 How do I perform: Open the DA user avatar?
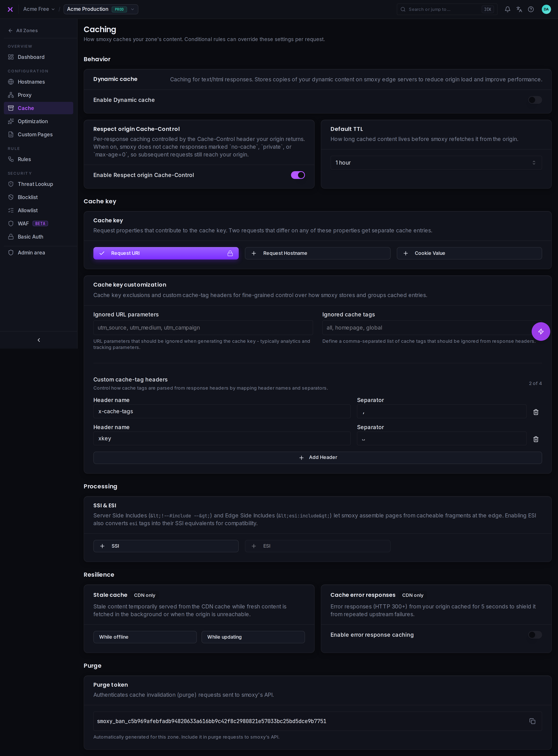[x=546, y=9]
